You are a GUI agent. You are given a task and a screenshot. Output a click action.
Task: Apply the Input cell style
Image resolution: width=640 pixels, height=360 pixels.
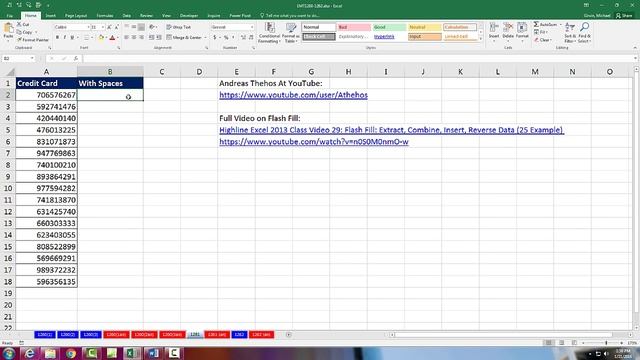coord(424,37)
